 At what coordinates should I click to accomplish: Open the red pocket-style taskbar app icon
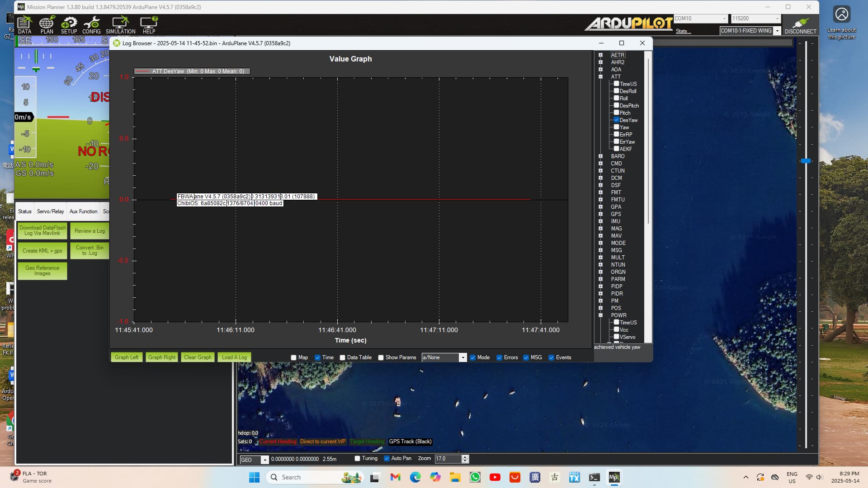click(x=514, y=477)
